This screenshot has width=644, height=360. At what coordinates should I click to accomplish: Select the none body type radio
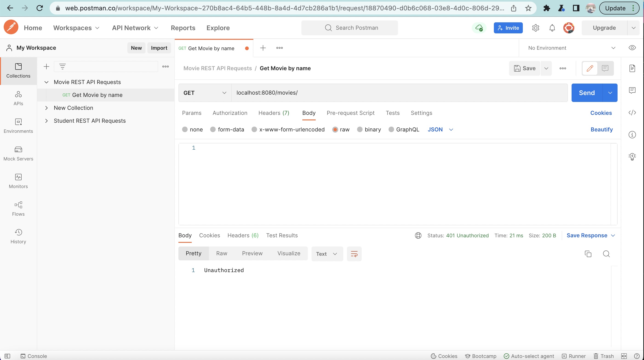point(184,129)
